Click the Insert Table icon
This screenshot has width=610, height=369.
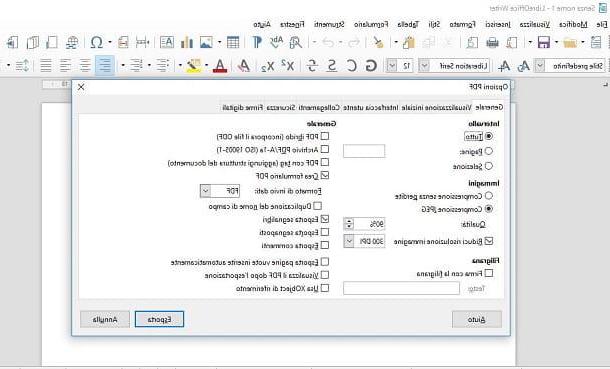(x=233, y=42)
